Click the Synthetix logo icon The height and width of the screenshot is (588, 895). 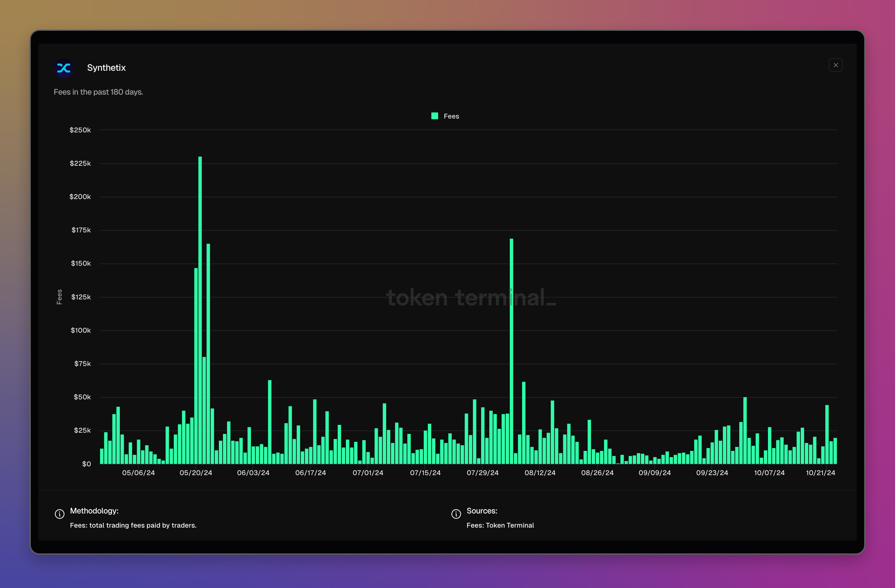tap(64, 68)
